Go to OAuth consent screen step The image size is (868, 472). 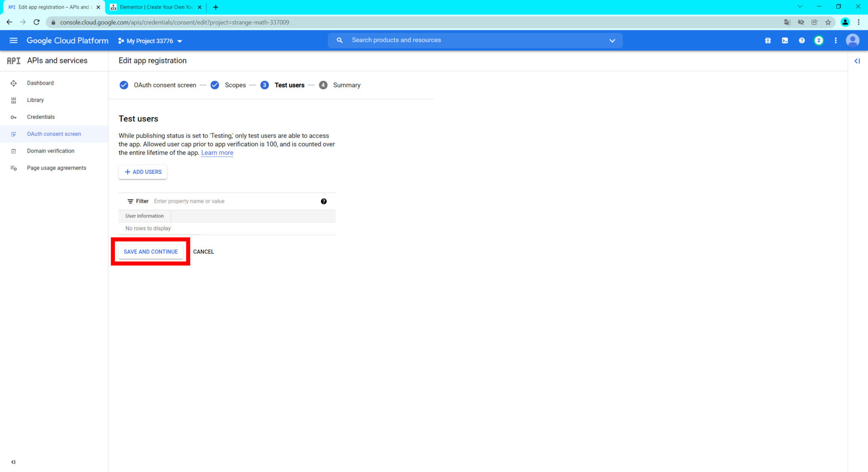pyautogui.click(x=158, y=85)
